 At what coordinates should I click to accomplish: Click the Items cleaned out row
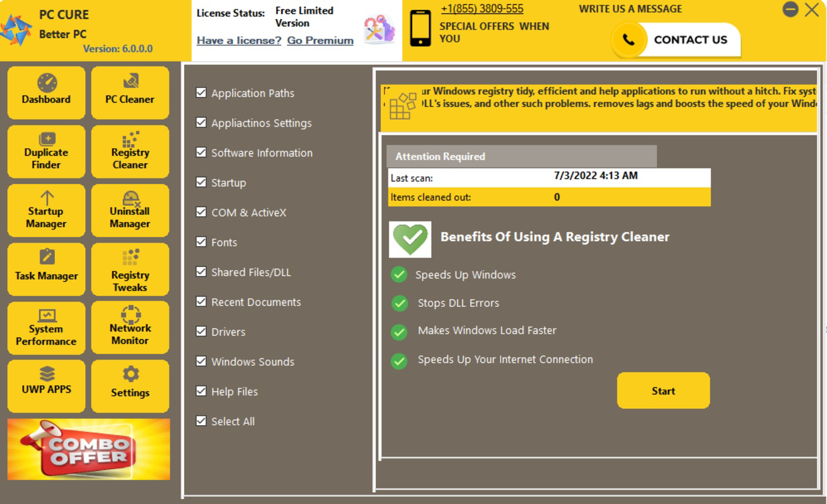click(549, 197)
